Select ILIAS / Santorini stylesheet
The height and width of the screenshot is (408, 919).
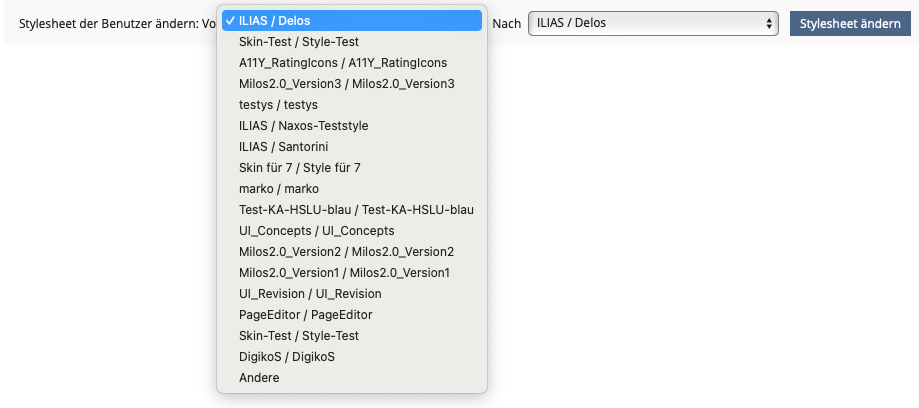pos(283,147)
